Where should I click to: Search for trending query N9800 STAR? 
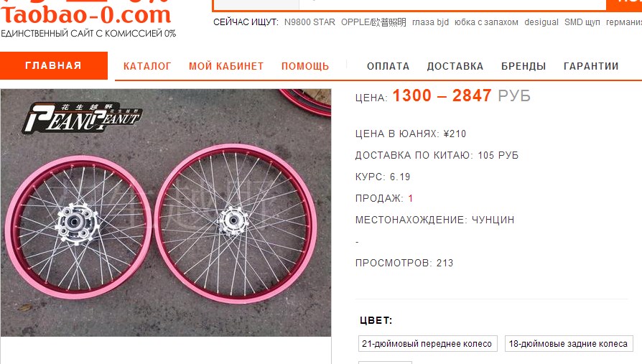pos(310,22)
